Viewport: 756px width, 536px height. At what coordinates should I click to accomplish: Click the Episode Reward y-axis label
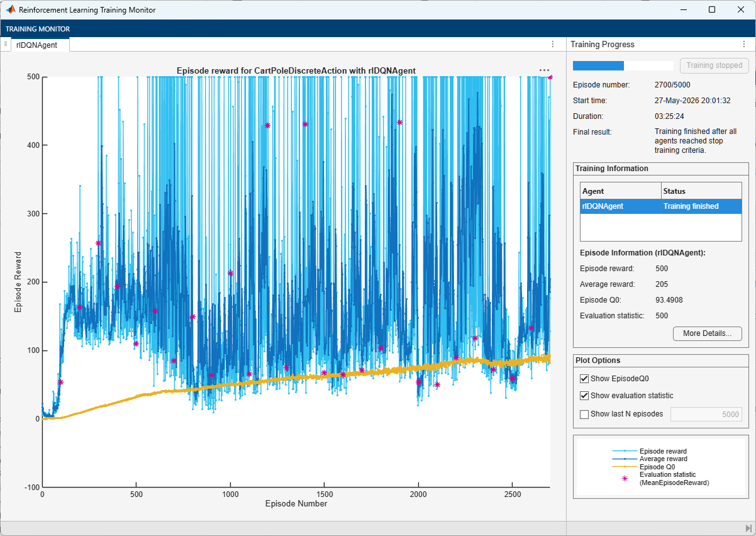coord(18,282)
